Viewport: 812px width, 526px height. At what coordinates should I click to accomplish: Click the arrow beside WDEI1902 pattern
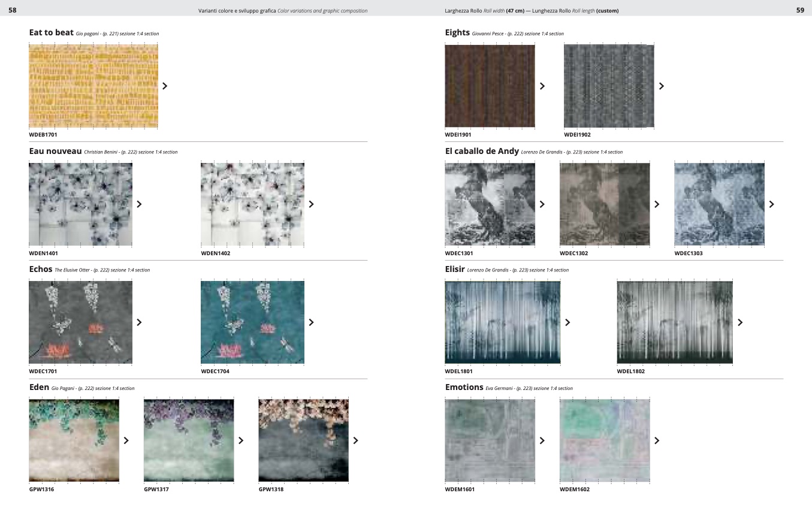click(x=661, y=86)
